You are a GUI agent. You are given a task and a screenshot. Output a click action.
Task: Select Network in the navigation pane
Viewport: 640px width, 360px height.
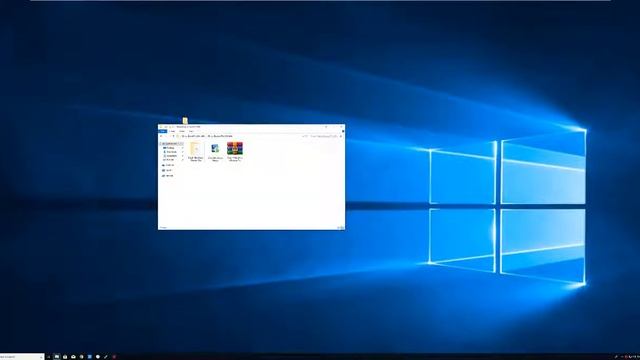168,176
